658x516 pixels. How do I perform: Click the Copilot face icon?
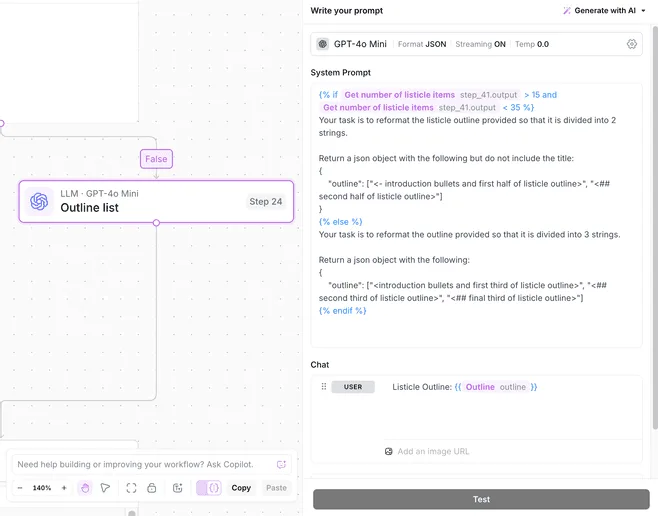pyautogui.click(x=281, y=464)
